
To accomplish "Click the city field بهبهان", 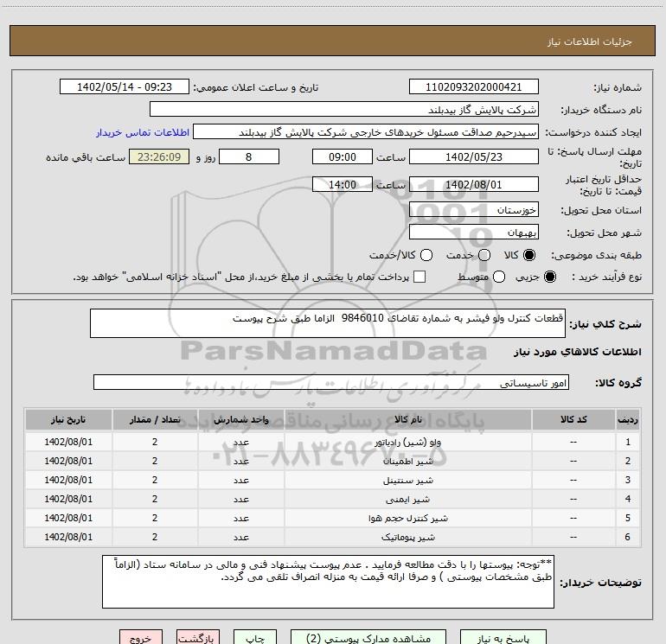I will (x=474, y=232).
